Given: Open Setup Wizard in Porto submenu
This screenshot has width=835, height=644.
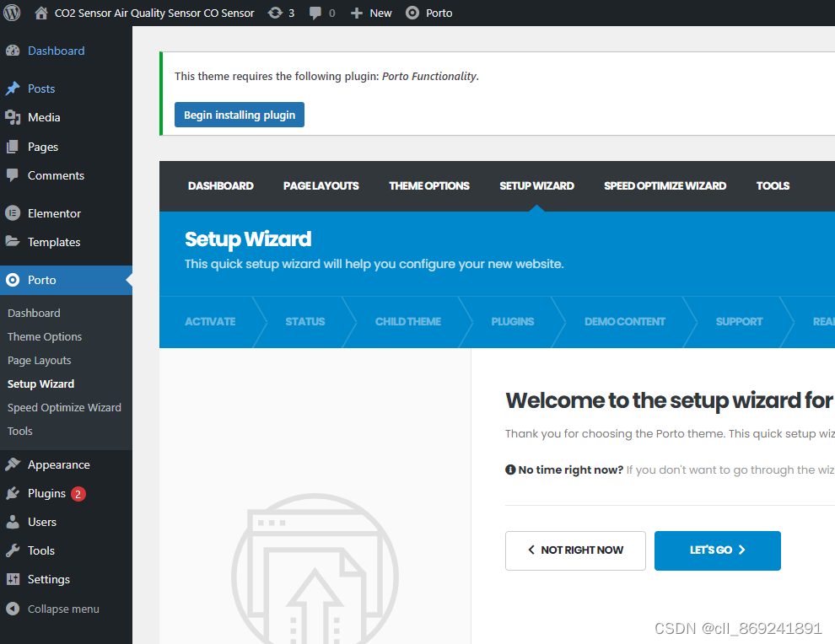Looking at the screenshot, I should pos(41,384).
